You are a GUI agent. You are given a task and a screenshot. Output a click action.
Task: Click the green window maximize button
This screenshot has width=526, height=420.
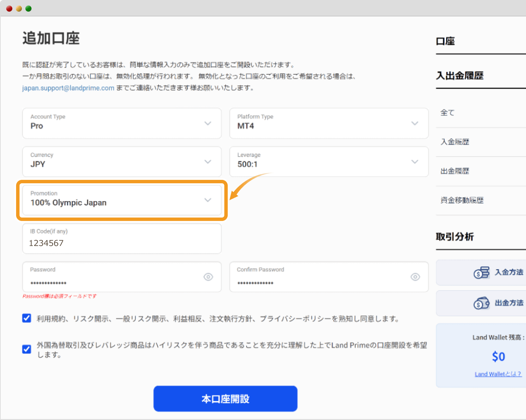[x=28, y=9]
